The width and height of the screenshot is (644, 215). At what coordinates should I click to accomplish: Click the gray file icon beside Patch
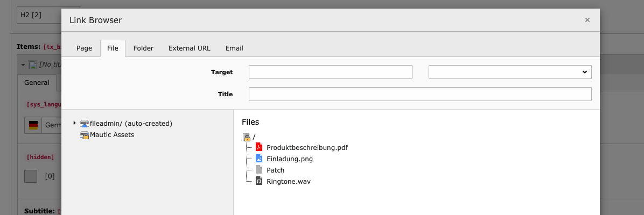258,170
